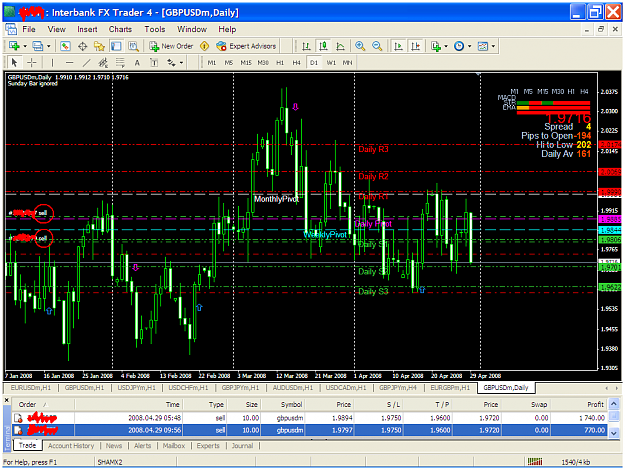Zoom out on the chart

(x=377, y=46)
